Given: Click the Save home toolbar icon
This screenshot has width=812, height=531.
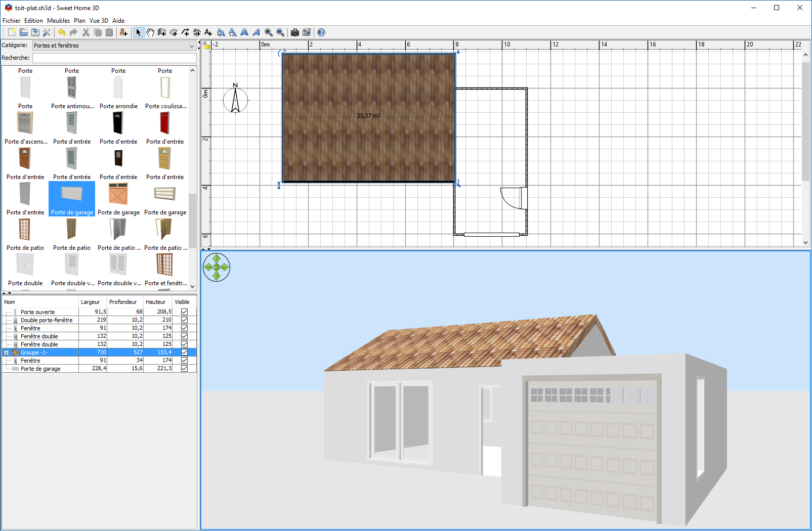Looking at the screenshot, I should click(35, 32).
